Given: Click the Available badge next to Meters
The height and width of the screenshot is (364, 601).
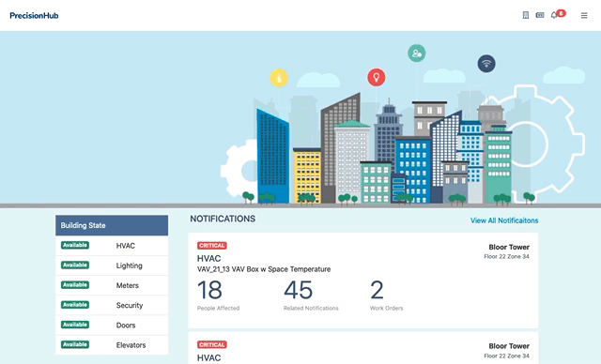Looking at the screenshot, I should (75, 285).
